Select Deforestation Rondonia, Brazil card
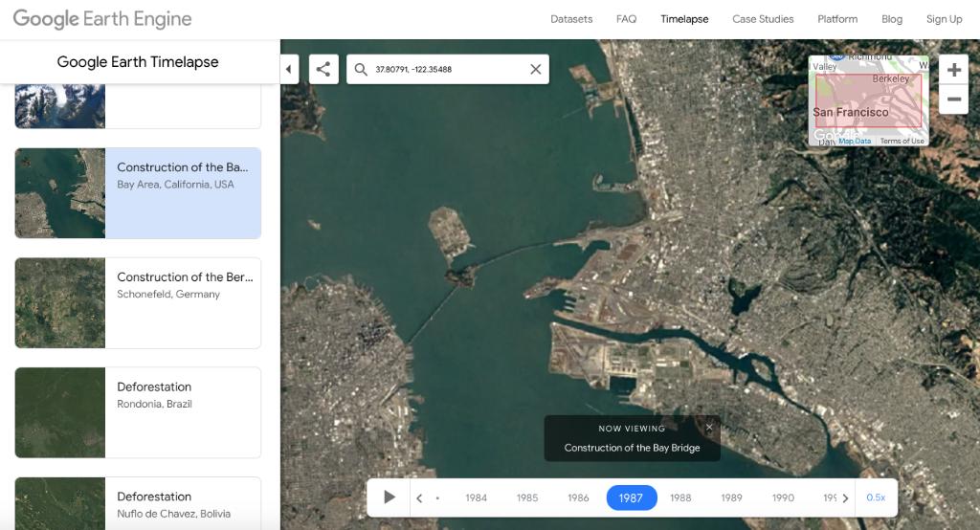The height and width of the screenshot is (530, 980). coord(138,412)
